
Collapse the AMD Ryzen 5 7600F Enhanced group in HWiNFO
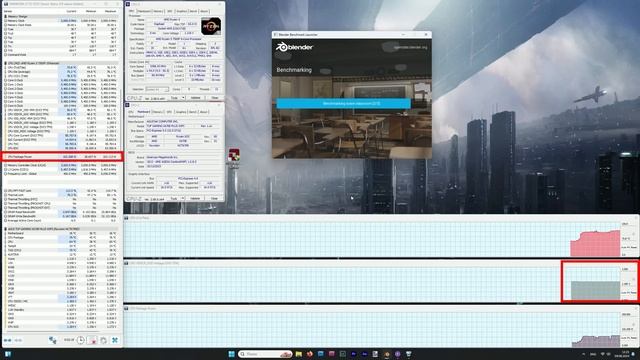(x=5, y=63)
